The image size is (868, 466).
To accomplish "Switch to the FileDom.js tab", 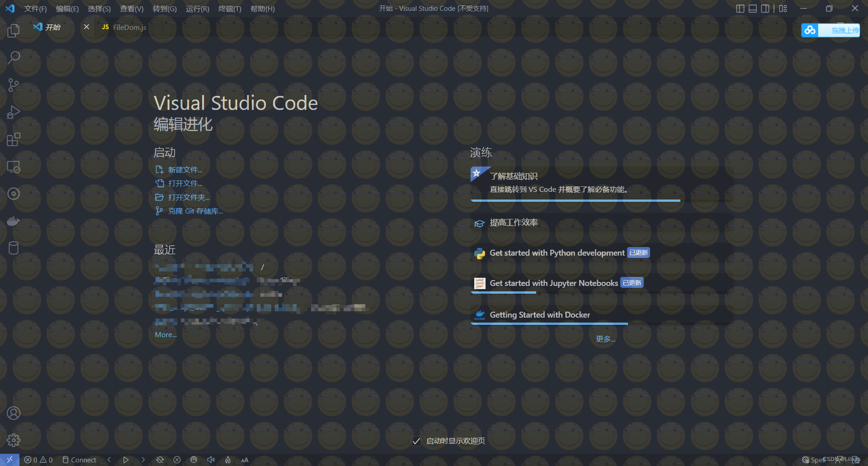I will [x=129, y=27].
